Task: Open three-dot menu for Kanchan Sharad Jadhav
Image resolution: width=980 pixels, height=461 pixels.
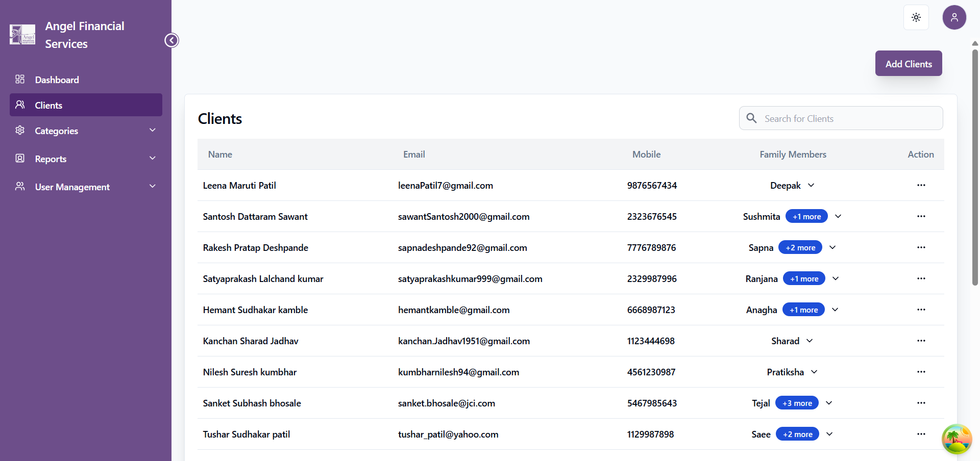Action: [x=921, y=341]
